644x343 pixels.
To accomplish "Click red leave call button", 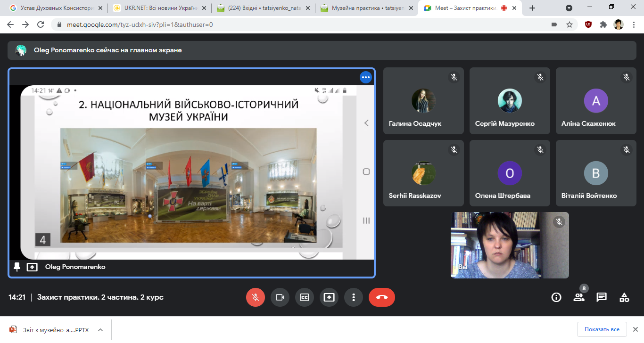I will [382, 297].
